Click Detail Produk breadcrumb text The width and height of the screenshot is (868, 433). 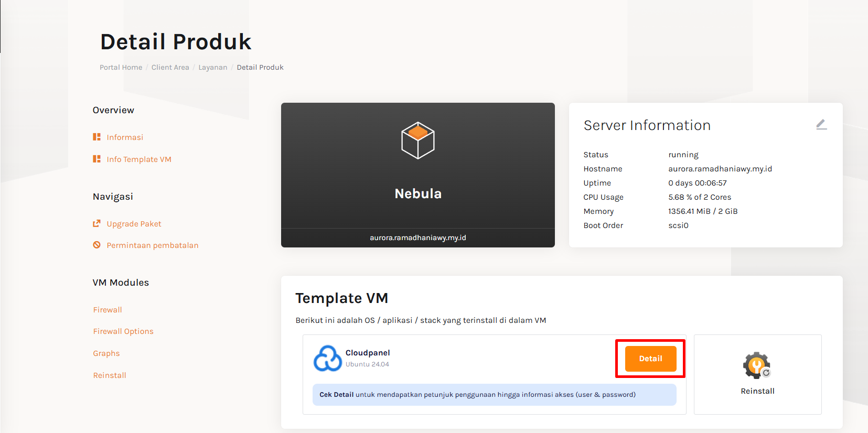click(x=260, y=67)
